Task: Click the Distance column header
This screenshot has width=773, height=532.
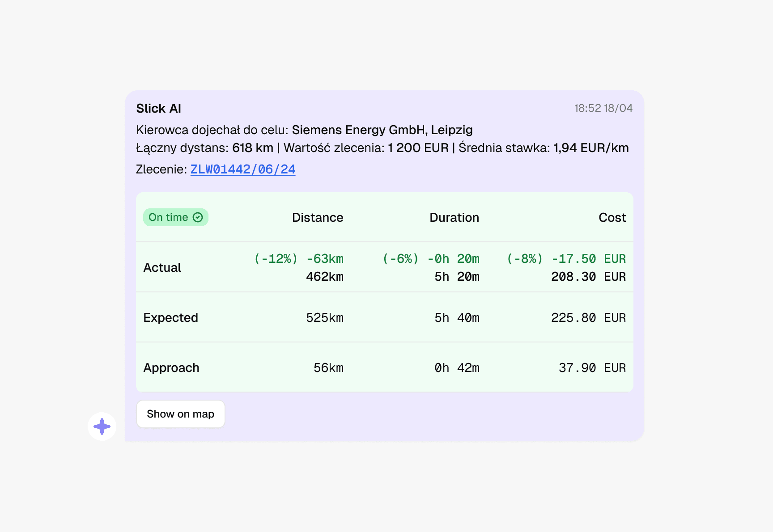Action: pos(317,218)
